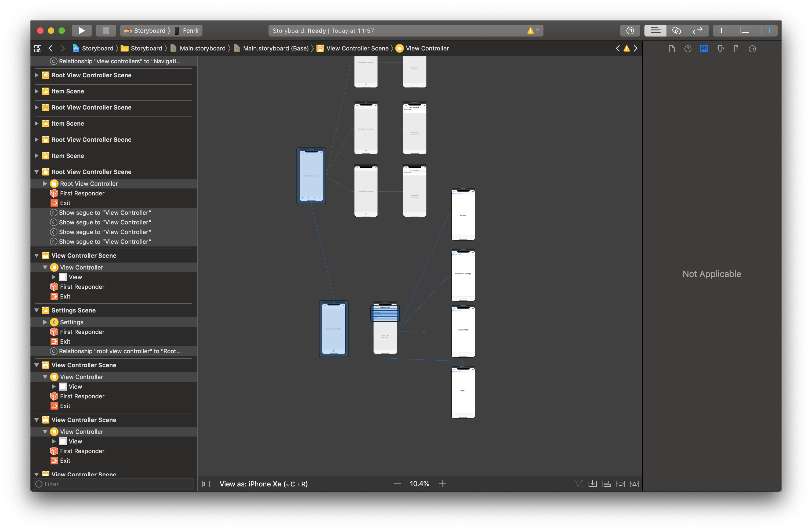Collapse the Settings Scene in the outline
The width and height of the screenshot is (812, 531).
(x=37, y=310)
